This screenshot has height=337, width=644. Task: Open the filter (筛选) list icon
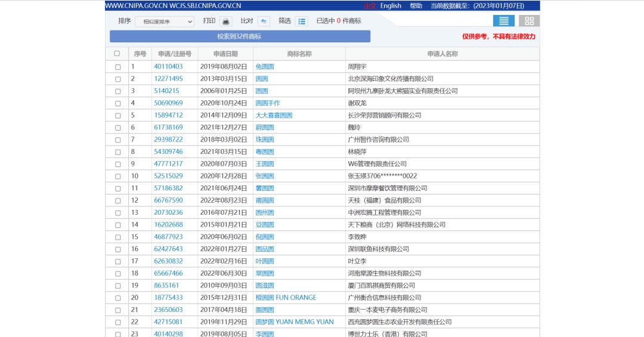click(x=302, y=21)
